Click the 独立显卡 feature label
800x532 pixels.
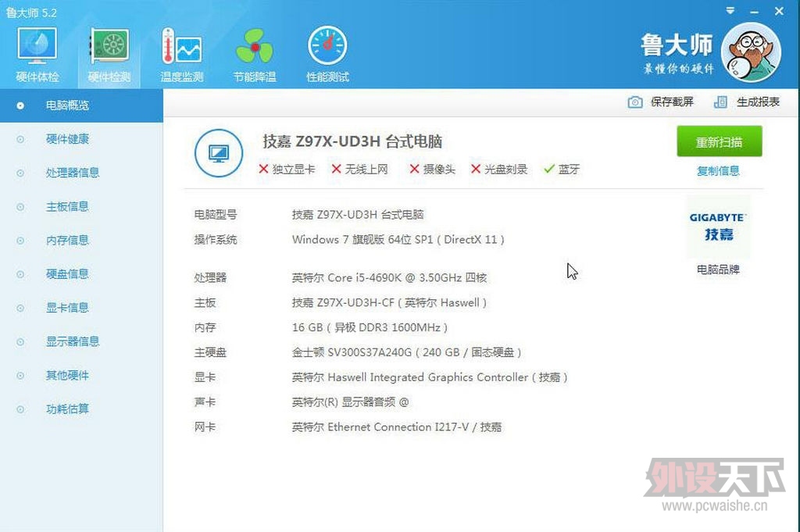click(x=294, y=169)
